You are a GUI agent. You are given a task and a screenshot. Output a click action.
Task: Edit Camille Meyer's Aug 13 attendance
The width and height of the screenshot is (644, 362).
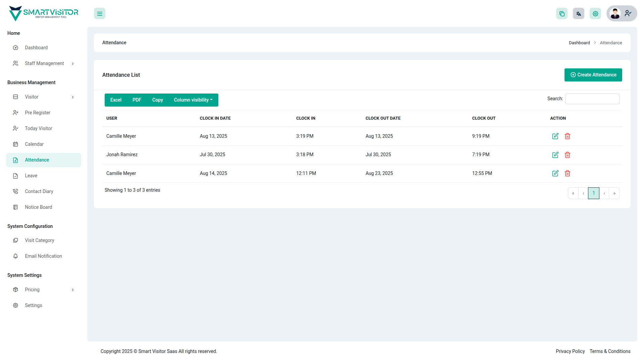(x=555, y=136)
